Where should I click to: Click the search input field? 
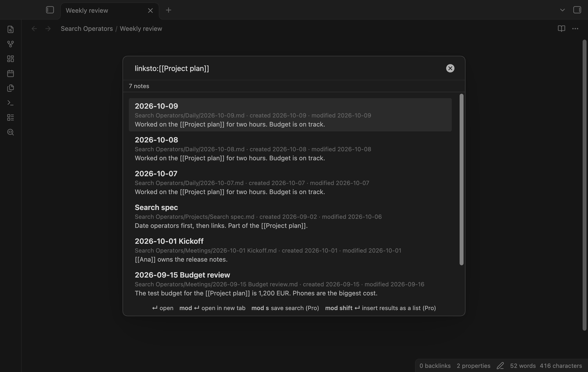(287, 68)
